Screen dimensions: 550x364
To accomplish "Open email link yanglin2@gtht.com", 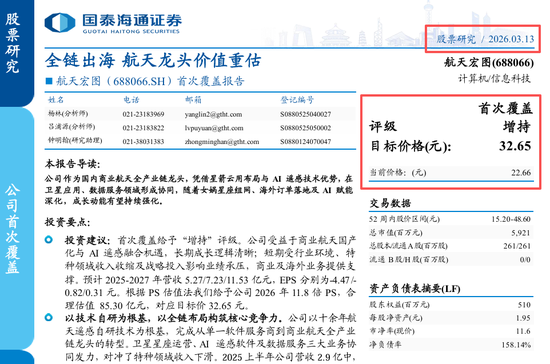I will point(213,114).
